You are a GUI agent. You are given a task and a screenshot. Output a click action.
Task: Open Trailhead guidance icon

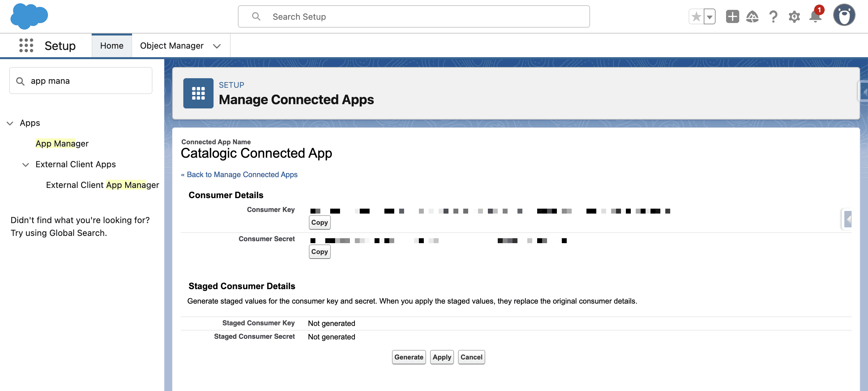click(752, 16)
